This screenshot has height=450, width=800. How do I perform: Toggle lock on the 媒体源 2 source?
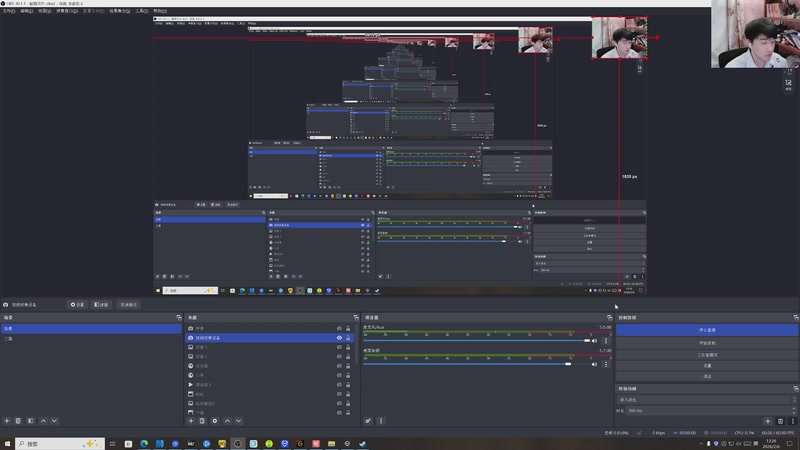click(x=348, y=385)
